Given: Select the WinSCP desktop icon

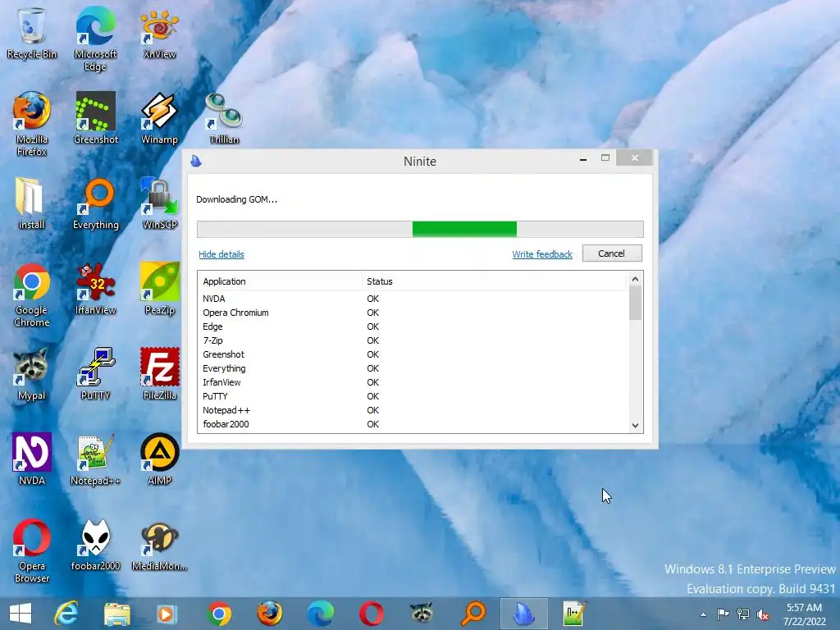Looking at the screenshot, I should tap(159, 203).
